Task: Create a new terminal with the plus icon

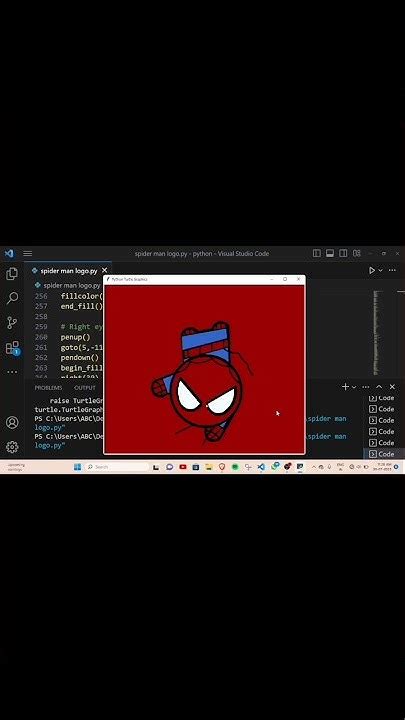Action: click(x=345, y=387)
